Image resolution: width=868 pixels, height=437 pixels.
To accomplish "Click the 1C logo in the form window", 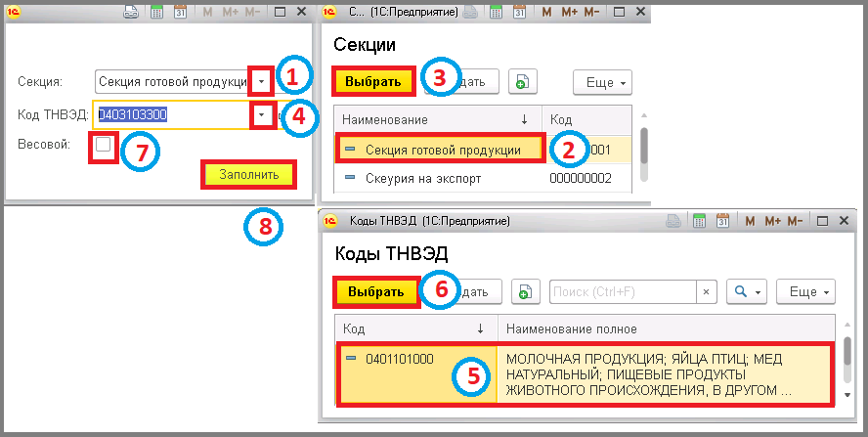I will [14, 11].
